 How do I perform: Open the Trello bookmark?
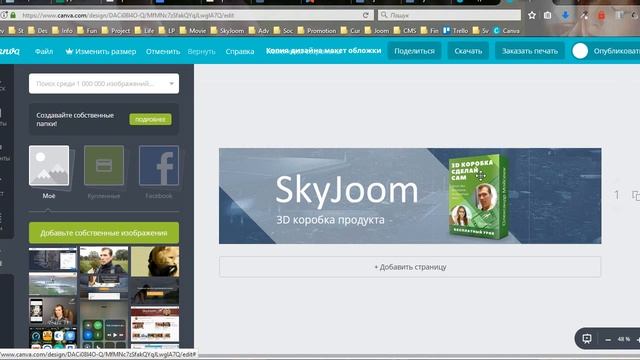coord(456,31)
